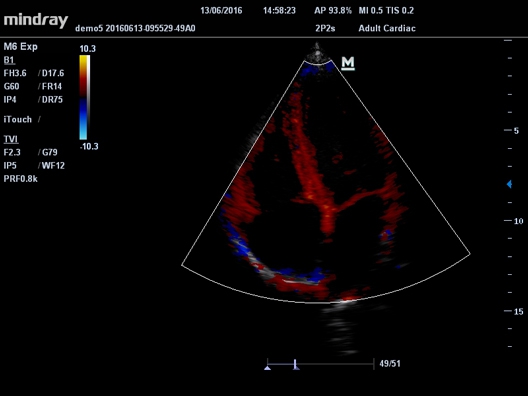Click the Adult Cardiac exam preset label
The height and width of the screenshot is (396, 528).
387,28
